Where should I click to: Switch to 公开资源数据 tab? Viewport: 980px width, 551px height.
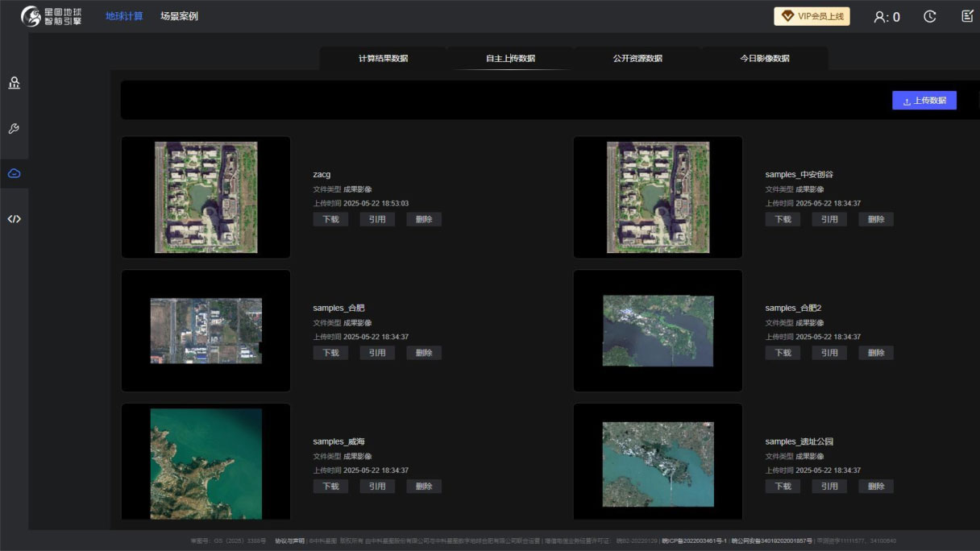pos(637,59)
